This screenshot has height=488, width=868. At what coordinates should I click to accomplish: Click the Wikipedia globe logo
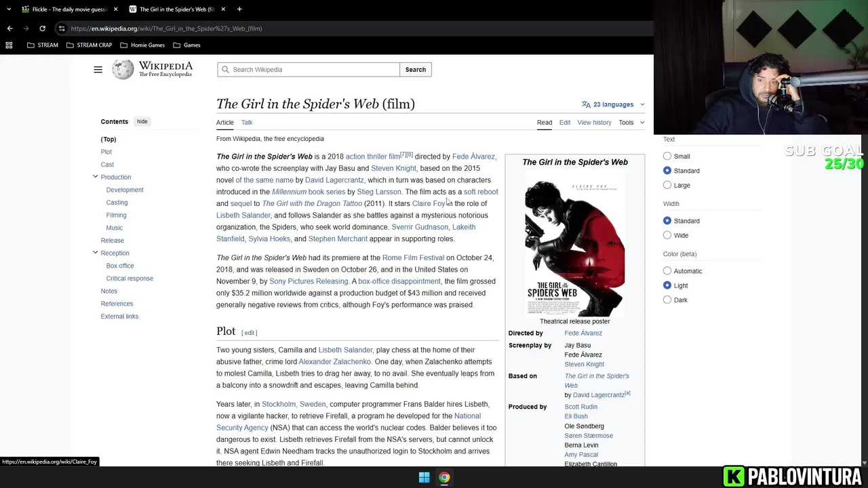click(x=123, y=69)
